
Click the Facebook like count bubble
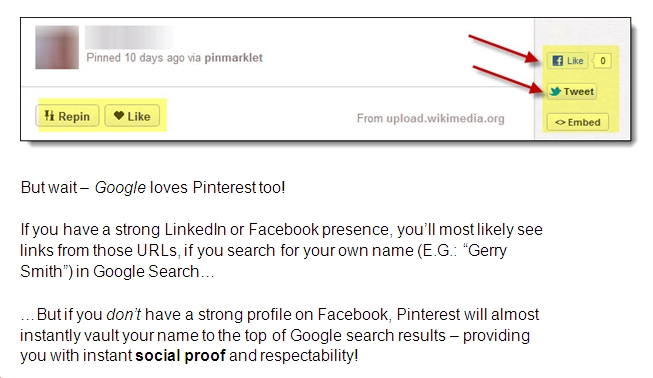[x=602, y=61]
